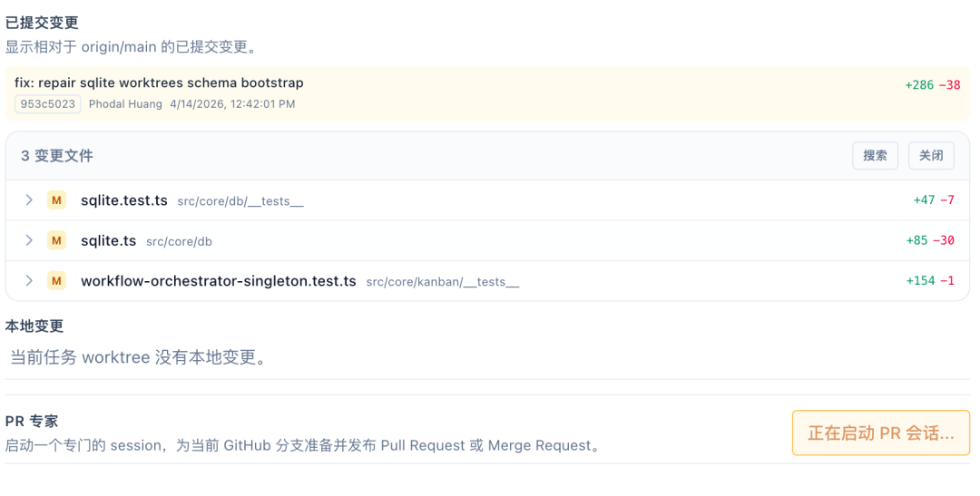The image size is (980, 496).
Task: Click the 已提交变更 heading
Action: 42,23
